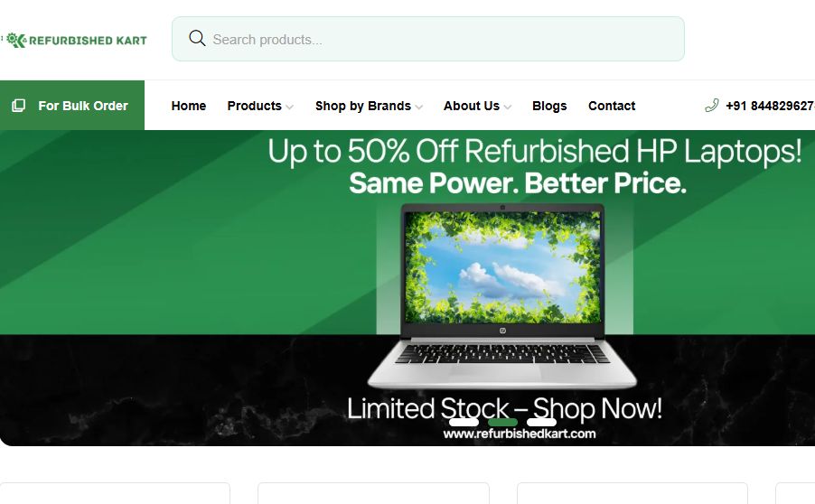The height and width of the screenshot is (504, 815).
Task: Click the magnifying glass search icon
Action: [x=197, y=39]
